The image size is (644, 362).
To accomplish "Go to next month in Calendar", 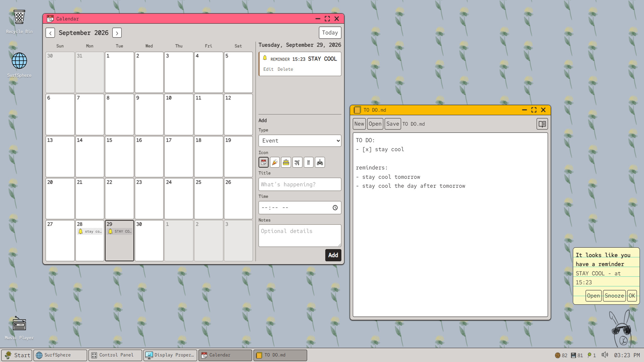I will coord(117,33).
